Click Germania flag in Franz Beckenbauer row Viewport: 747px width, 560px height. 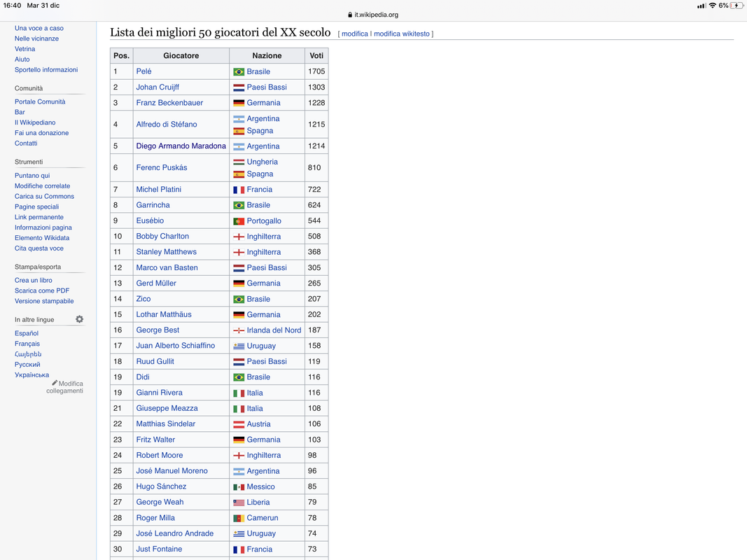(x=239, y=103)
